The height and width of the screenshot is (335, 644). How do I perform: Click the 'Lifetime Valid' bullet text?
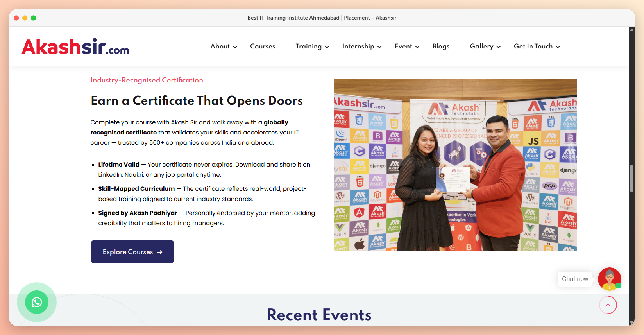(x=119, y=165)
